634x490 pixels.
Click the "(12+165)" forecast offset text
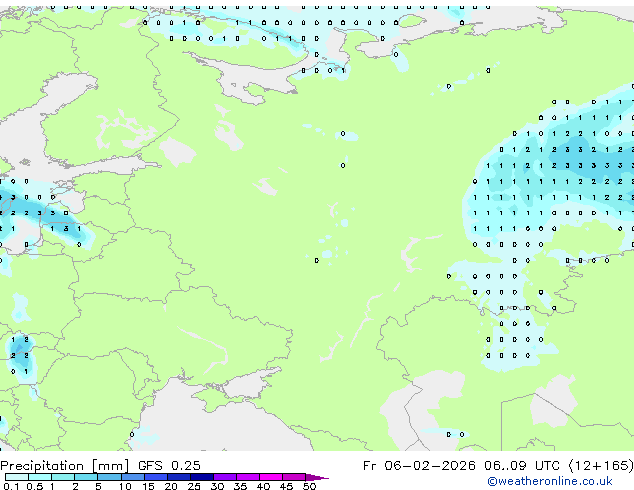pyautogui.click(x=601, y=466)
